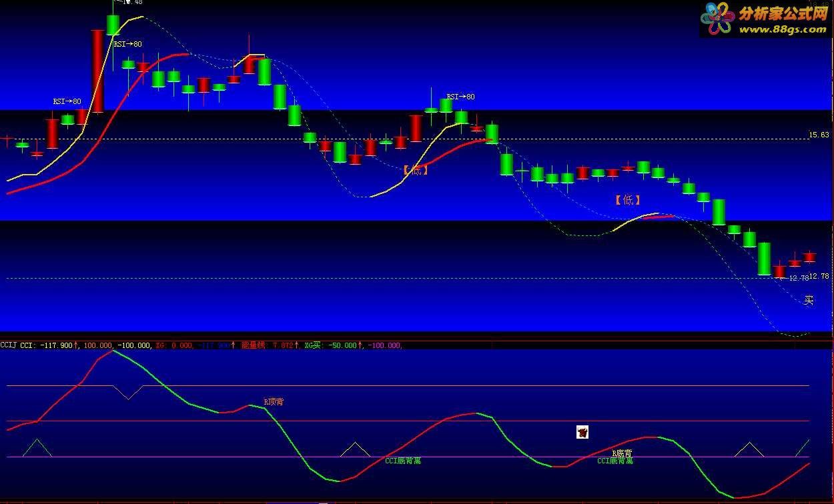Image resolution: width=834 pixels, height=504 pixels.
Task: Click the RSI→80 label beside the tallest red candle
Action: coord(127,44)
